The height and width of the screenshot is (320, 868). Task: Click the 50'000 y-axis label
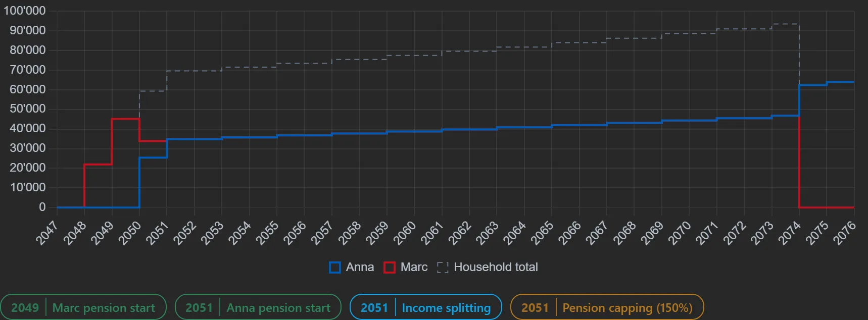click(27, 109)
